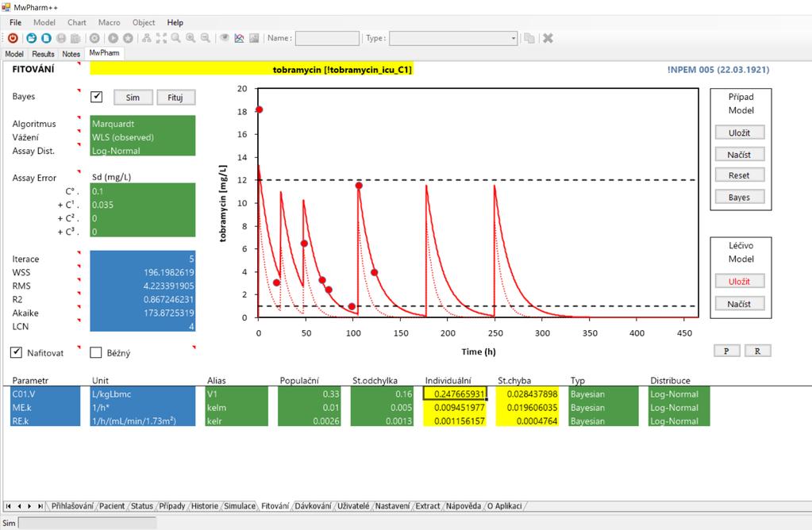Open the File menu
This screenshot has height=530, width=812.
pos(16,22)
